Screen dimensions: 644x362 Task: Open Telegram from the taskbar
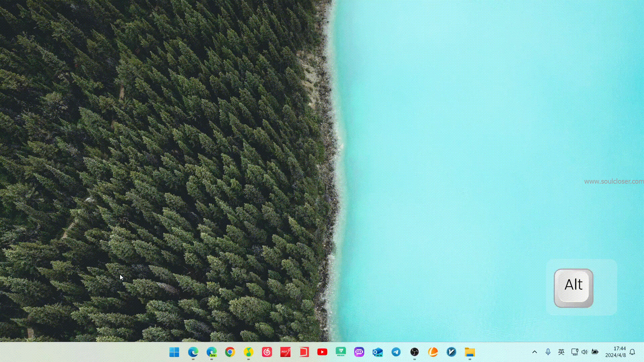pos(396,352)
